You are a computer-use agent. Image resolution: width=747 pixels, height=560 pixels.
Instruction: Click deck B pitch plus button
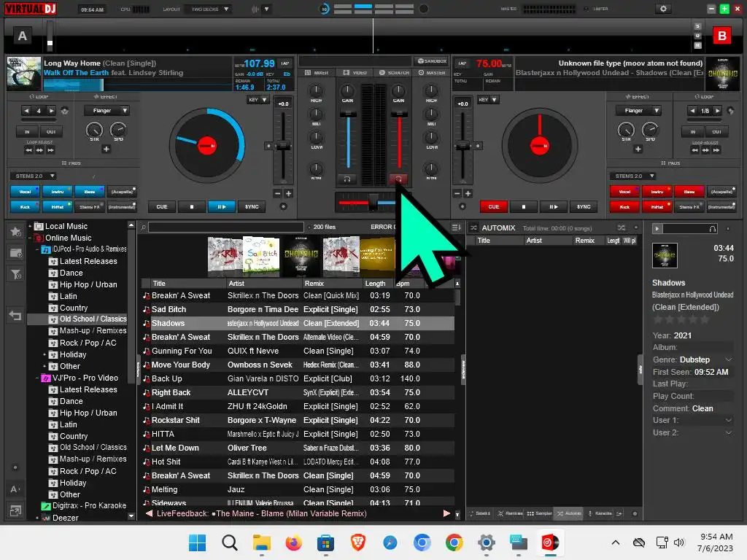(468, 193)
